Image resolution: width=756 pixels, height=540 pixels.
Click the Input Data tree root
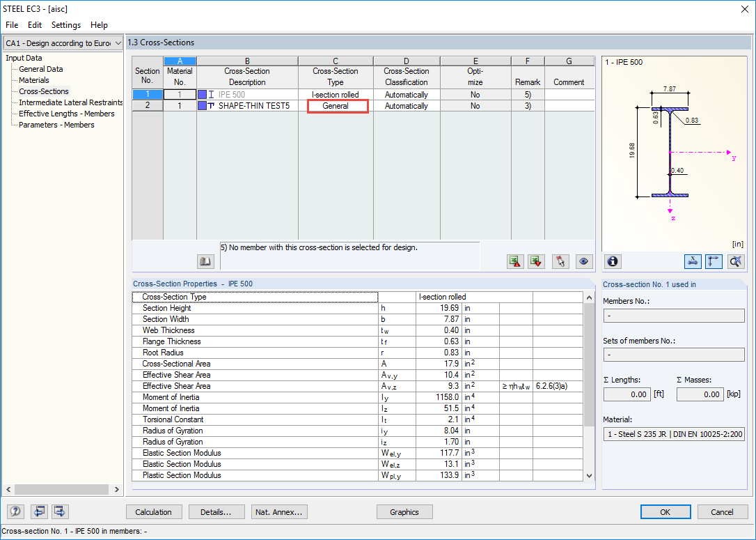pos(24,58)
